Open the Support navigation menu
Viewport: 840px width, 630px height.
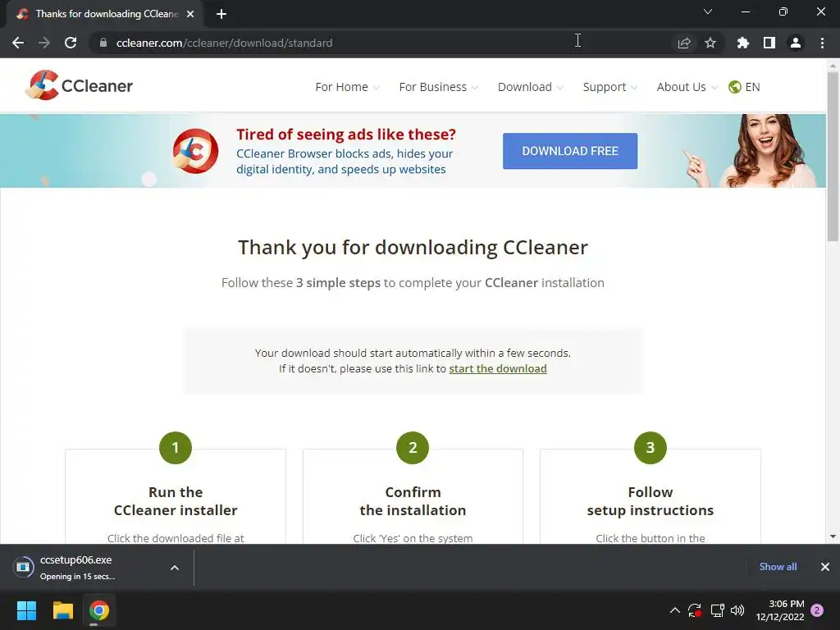[610, 87]
